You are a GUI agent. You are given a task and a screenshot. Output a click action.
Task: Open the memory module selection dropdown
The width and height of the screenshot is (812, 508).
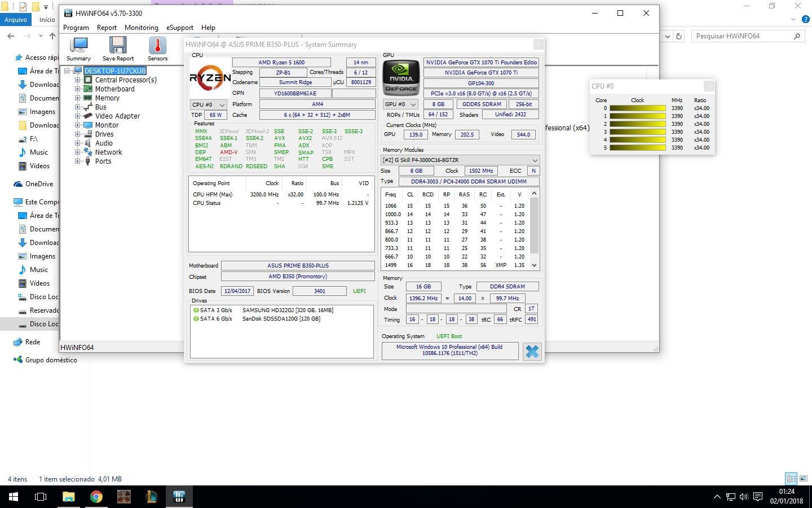pyautogui.click(x=460, y=160)
